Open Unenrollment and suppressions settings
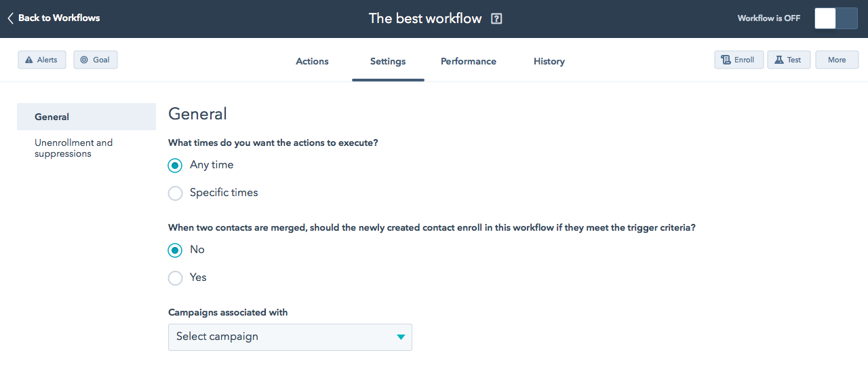 click(x=73, y=148)
